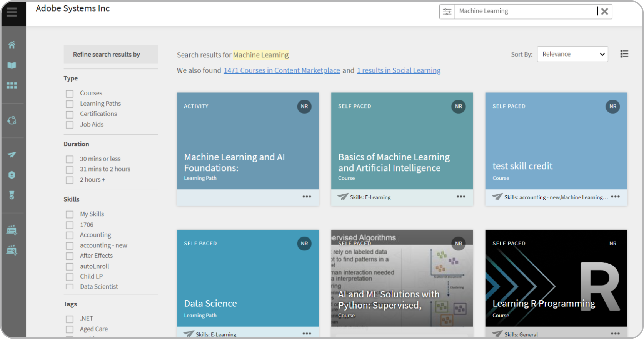Check the 2 hours + duration filter
Viewport: 644px width, 339px height.
70,180
